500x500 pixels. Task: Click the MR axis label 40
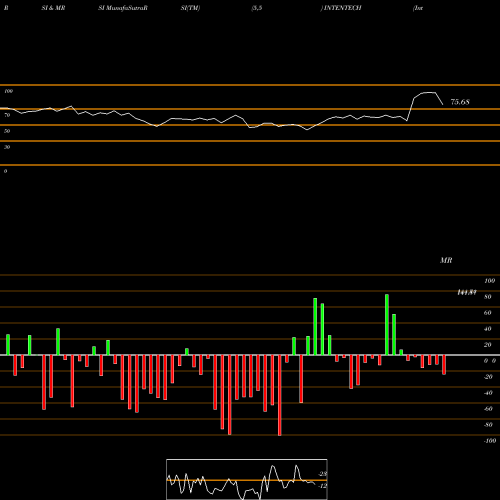tap(488, 329)
